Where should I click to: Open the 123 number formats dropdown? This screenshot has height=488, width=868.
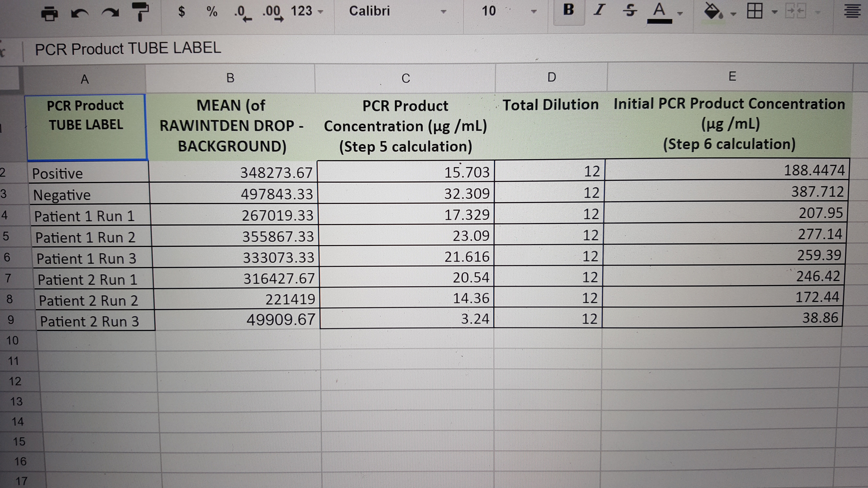tap(307, 11)
